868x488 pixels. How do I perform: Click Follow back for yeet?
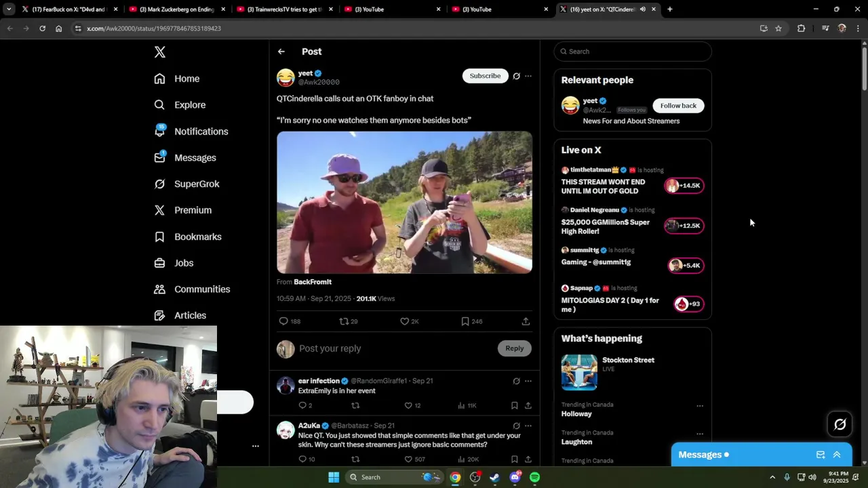(678, 106)
